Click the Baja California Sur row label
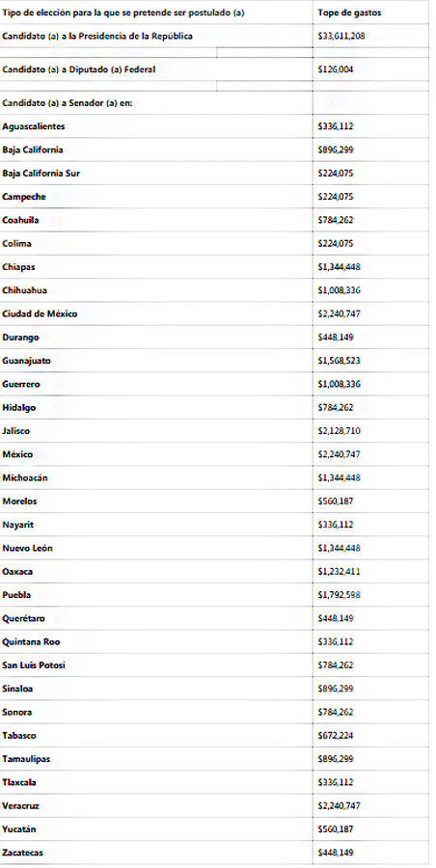 [x=41, y=174]
